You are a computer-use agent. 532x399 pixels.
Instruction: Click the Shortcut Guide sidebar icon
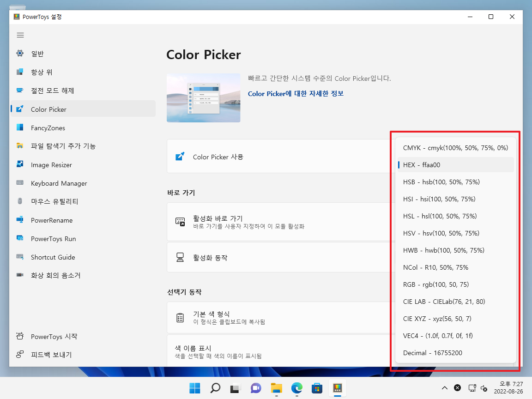pyautogui.click(x=20, y=257)
